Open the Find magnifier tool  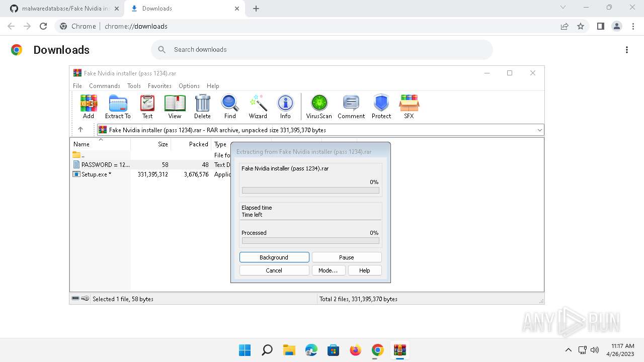point(230,107)
